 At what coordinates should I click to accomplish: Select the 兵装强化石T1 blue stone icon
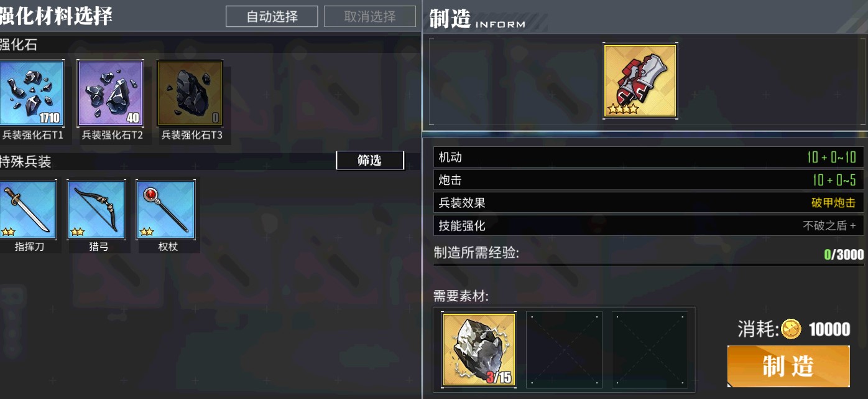[x=32, y=93]
